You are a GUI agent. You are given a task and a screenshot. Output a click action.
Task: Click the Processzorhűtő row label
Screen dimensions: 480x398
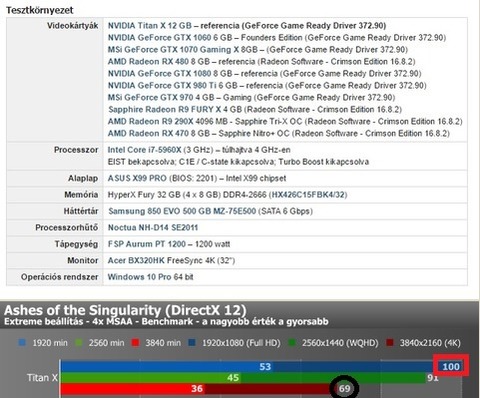[x=67, y=228]
